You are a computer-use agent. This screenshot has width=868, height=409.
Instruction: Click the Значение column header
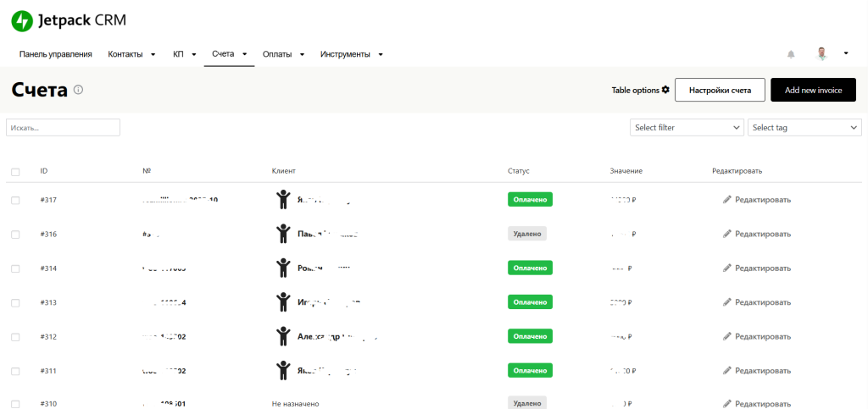(x=626, y=171)
